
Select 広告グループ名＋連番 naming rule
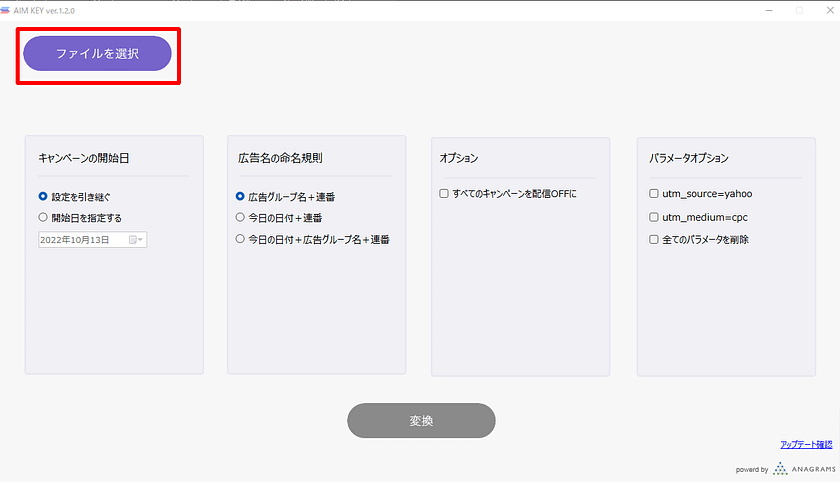pyautogui.click(x=240, y=197)
